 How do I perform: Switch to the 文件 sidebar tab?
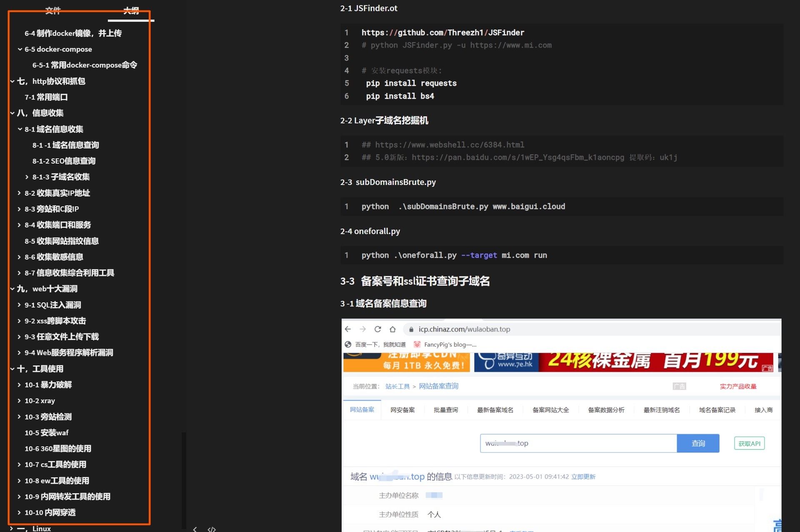[52, 10]
